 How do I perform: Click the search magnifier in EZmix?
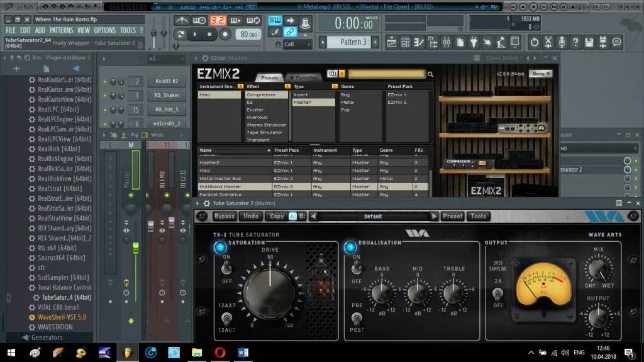point(430,74)
